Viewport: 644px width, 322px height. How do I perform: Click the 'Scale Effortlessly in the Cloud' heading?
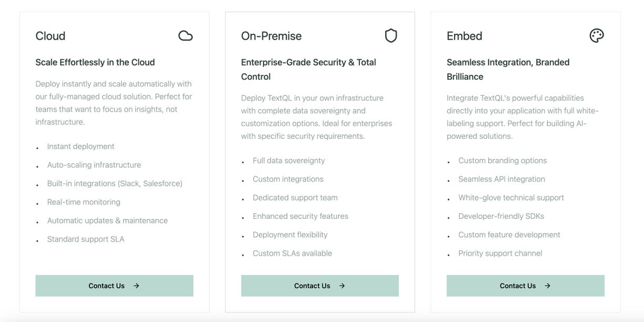point(95,62)
